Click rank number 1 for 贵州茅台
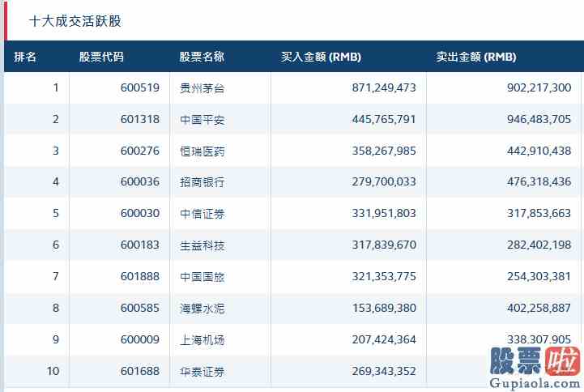Screen dimensions: 584x392 coord(56,87)
